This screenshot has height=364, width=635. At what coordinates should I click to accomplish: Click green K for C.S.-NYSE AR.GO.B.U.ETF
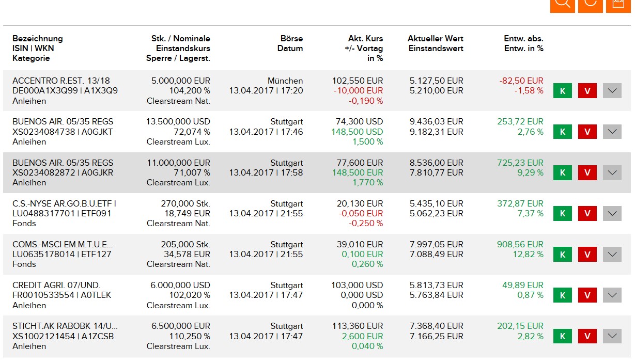(x=562, y=213)
